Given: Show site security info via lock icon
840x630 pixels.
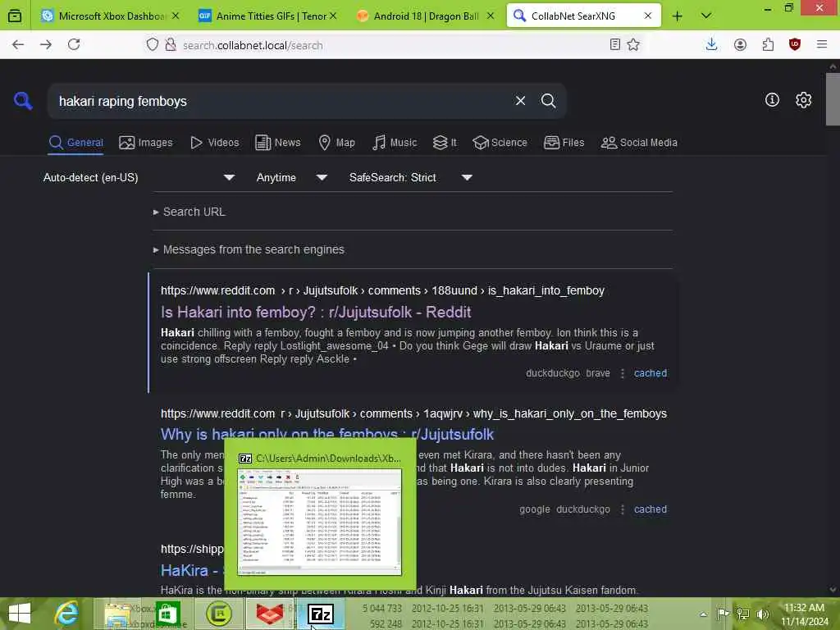Looking at the screenshot, I should click(171, 44).
